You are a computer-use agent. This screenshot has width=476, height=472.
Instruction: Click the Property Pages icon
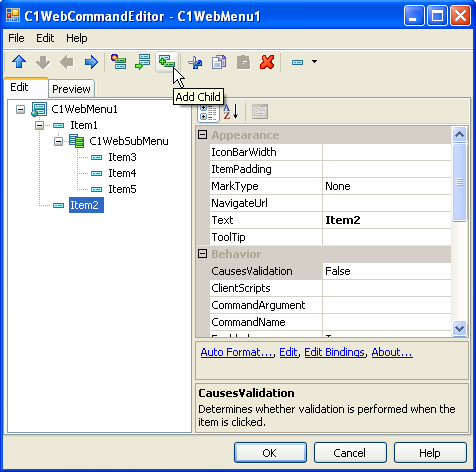260,112
